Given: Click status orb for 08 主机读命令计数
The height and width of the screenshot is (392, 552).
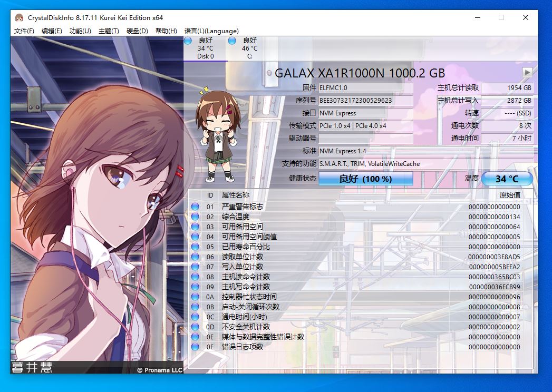Looking at the screenshot, I should click(x=195, y=277).
